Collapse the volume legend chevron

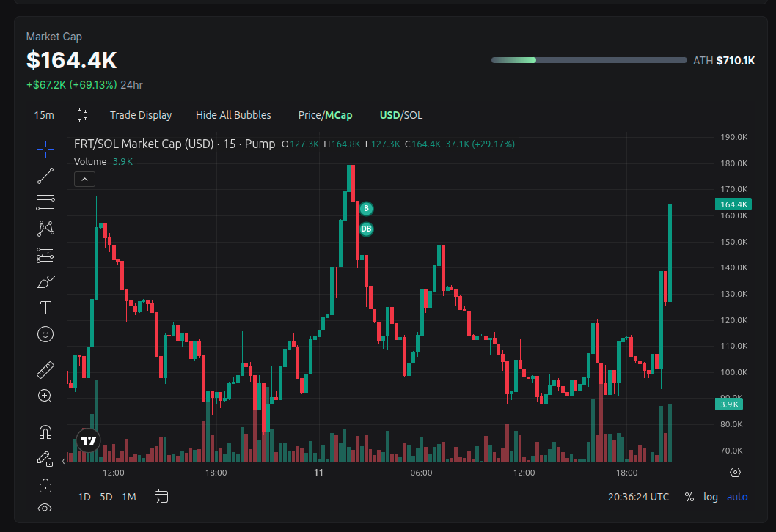[x=84, y=179]
